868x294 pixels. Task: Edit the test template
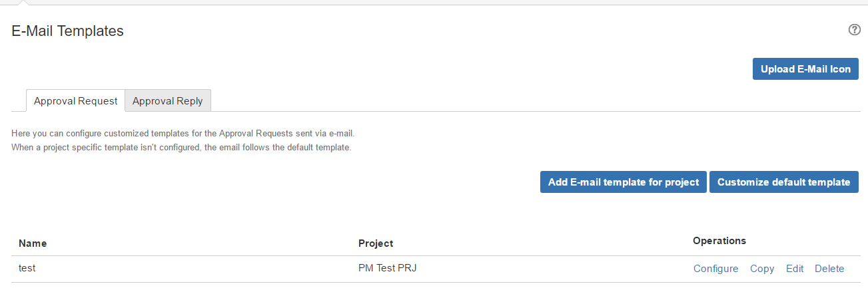click(x=795, y=269)
